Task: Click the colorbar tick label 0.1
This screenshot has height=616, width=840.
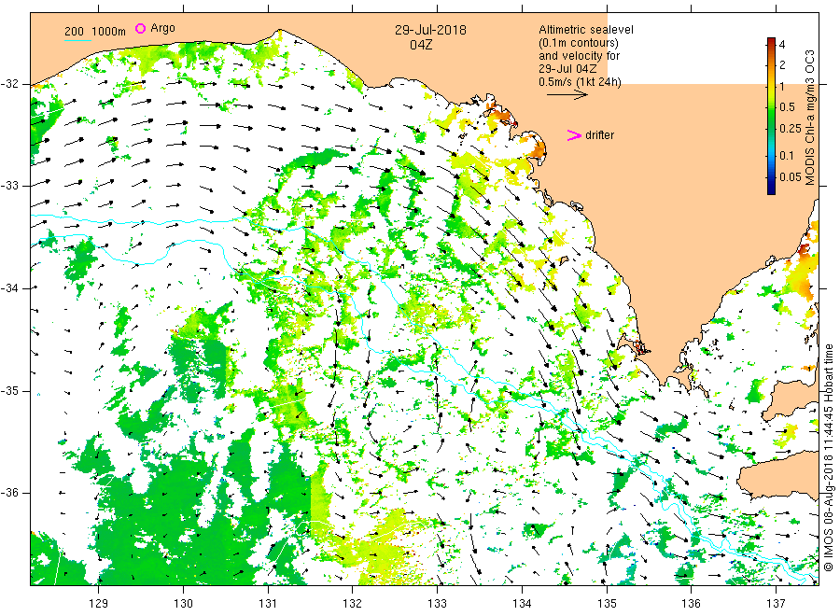Action: (x=787, y=155)
